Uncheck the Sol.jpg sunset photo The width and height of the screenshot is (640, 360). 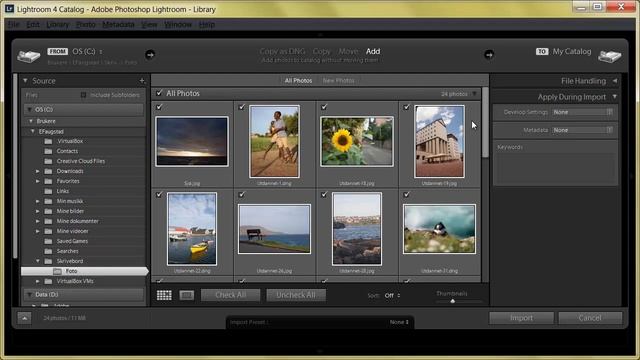(x=159, y=107)
